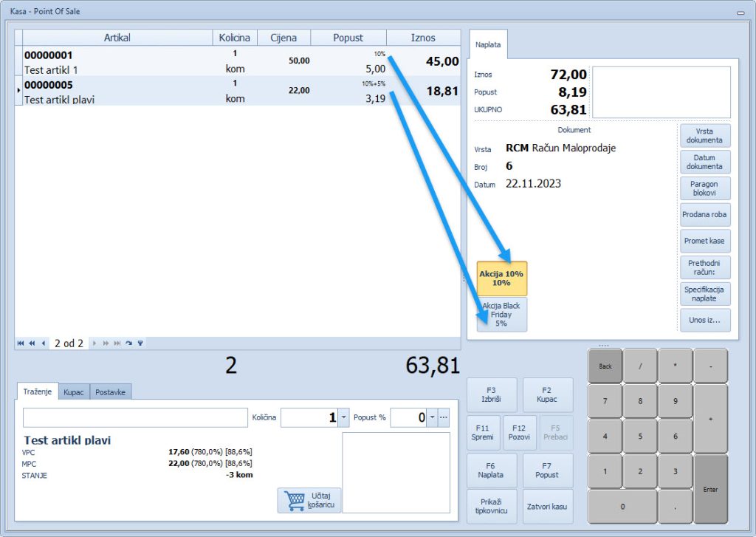Expand the Popust % dropdown arrow
The image size is (756, 537).
(x=432, y=417)
